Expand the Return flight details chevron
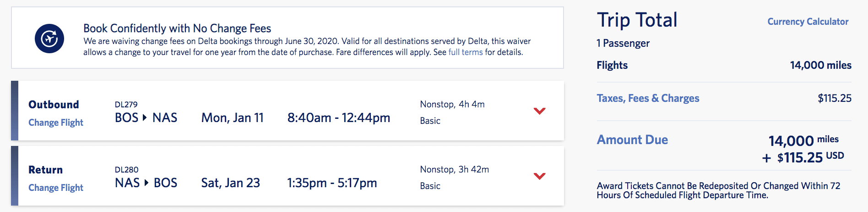 [540, 176]
